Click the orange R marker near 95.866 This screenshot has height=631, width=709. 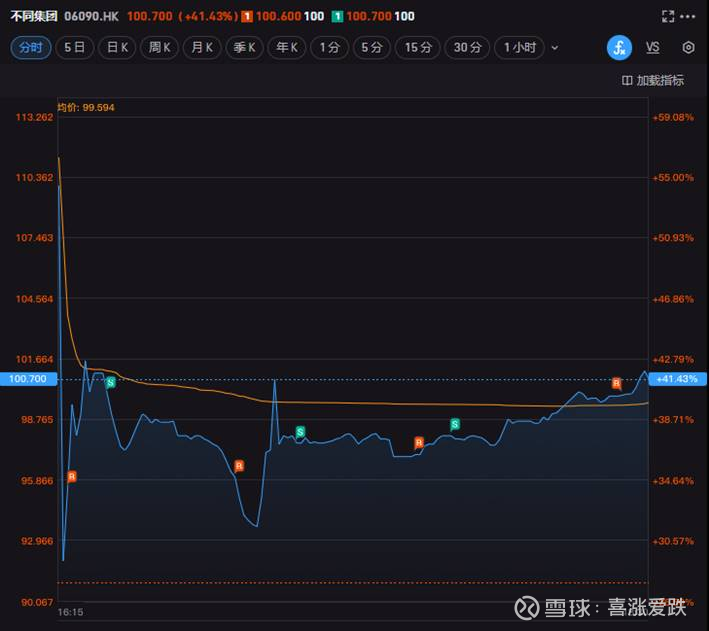tap(72, 477)
